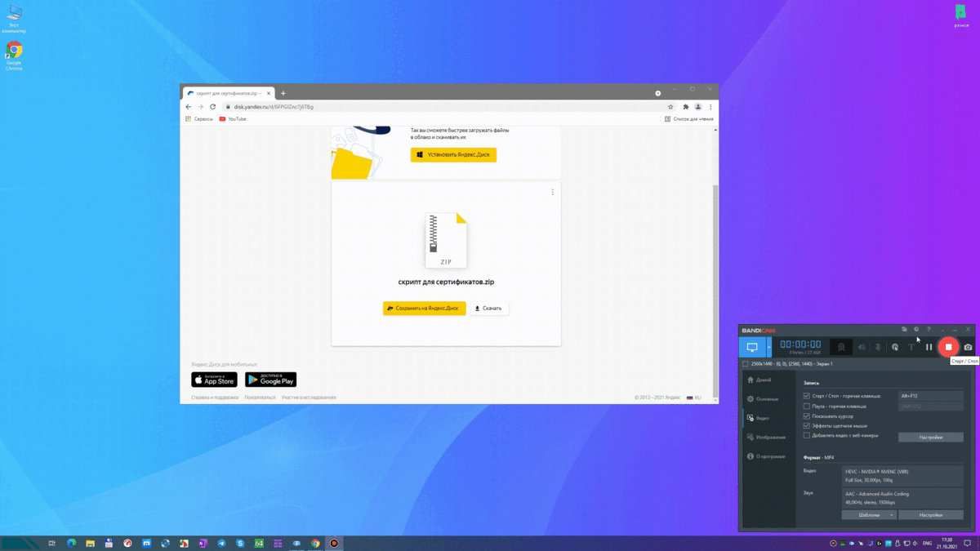Image resolution: width=980 pixels, height=551 pixels.
Task: Toggle the Bandicam speaker sound icon
Action: click(x=861, y=347)
